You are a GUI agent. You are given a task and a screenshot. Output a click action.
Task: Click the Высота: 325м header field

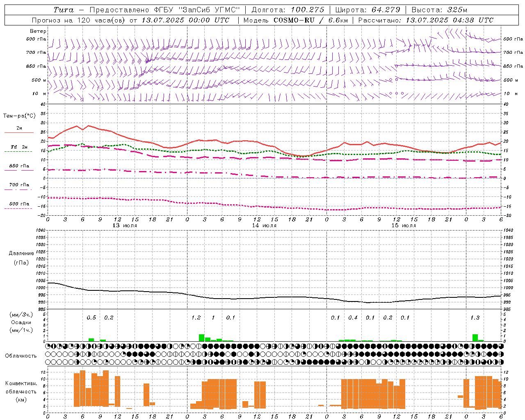pyautogui.click(x=439, y=10)
